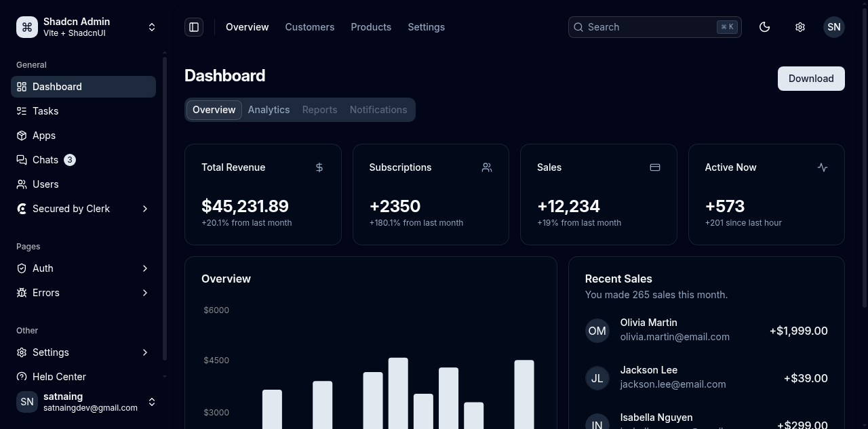Go to Settings in top navigation
Image resolution: width=868 pixels, height=429 pixels.
pyautogui.click(x=427, y=27)
